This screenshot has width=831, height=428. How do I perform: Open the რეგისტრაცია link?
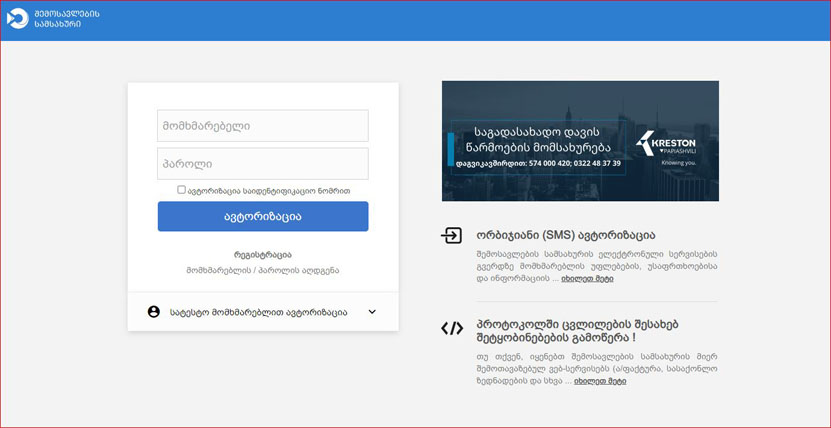coord(263,255)
